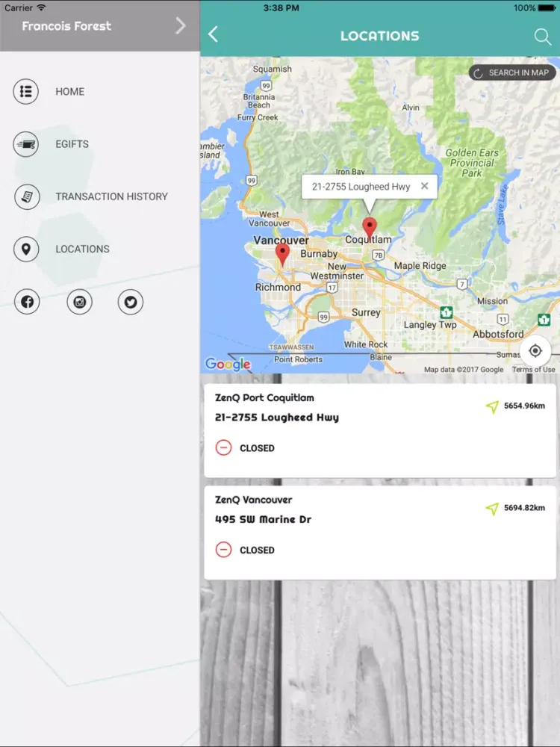The height and width of the screenshot is (747, 560).
Task: Open the ZenQ Port Coquitlam location card
Action: click(x=379, y=431)
